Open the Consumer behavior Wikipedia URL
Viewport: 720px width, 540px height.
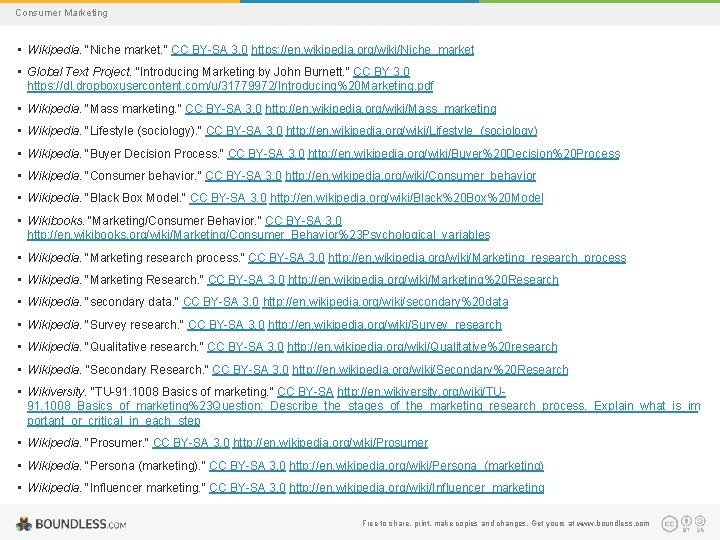coord(411,176)
